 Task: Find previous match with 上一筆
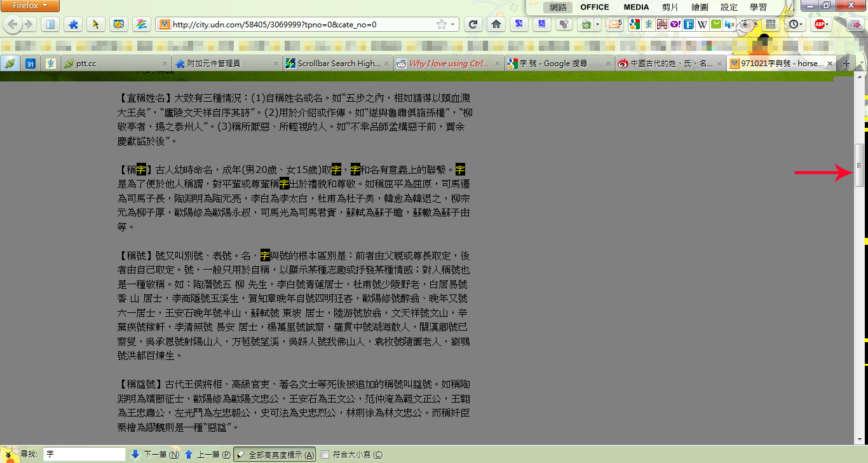click(x=208, y=455)
